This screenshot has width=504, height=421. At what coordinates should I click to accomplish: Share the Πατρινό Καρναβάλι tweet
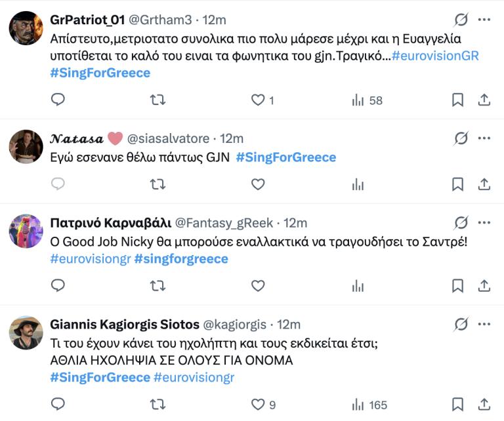click(x=484, y=285)
